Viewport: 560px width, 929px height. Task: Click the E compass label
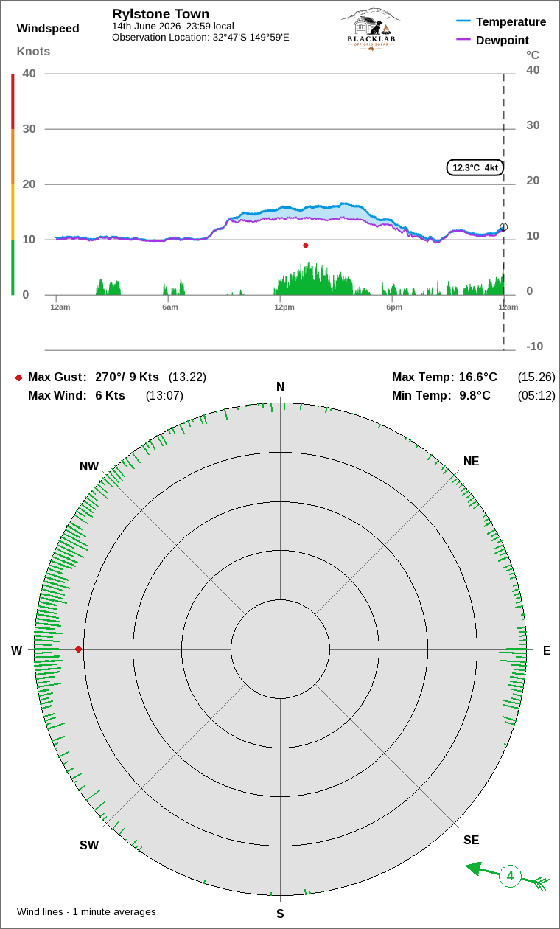click(547, 650)
